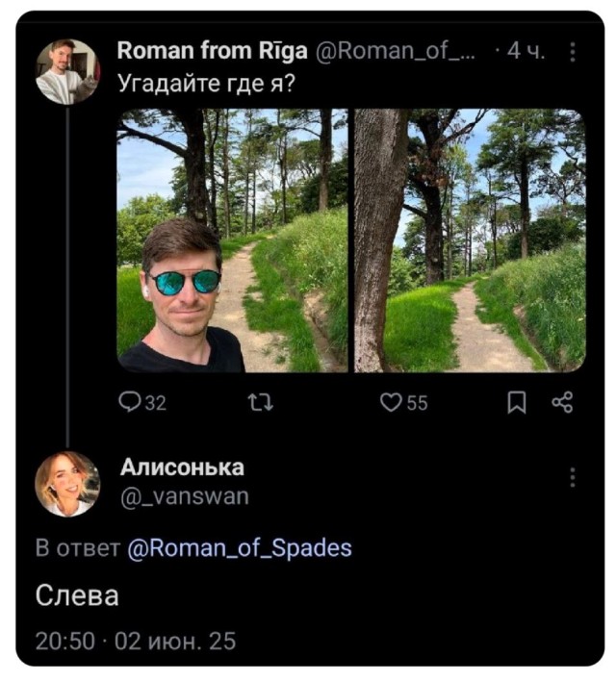Open the left selfie photo
This screenshot has width=616, height=682.
coord(232,240)
